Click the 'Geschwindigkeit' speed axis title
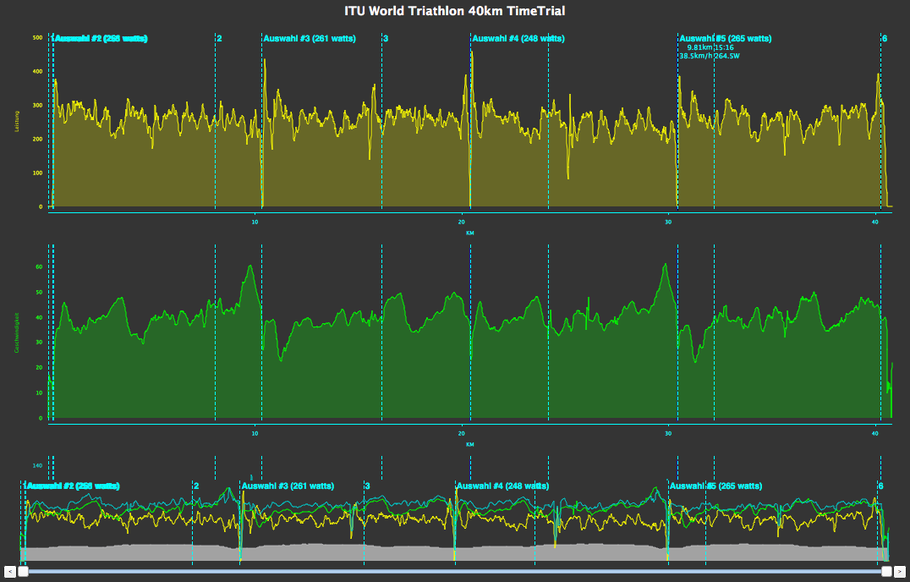 (17, 332)
